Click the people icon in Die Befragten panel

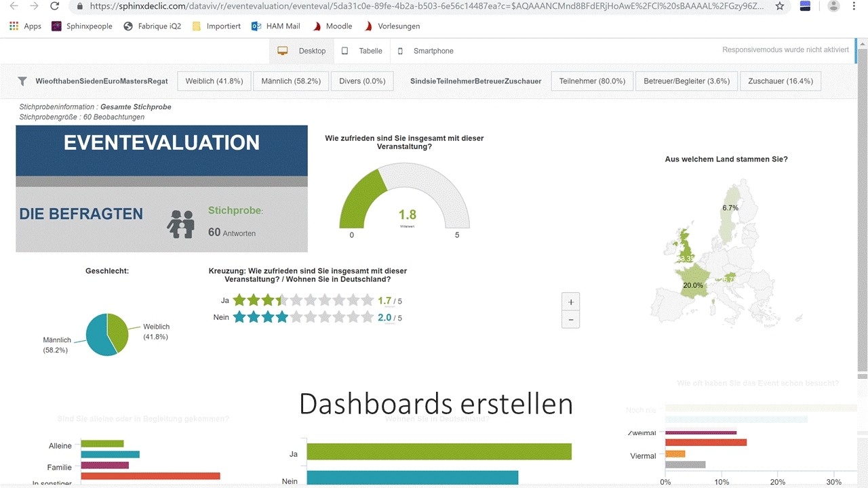point(181,224)
